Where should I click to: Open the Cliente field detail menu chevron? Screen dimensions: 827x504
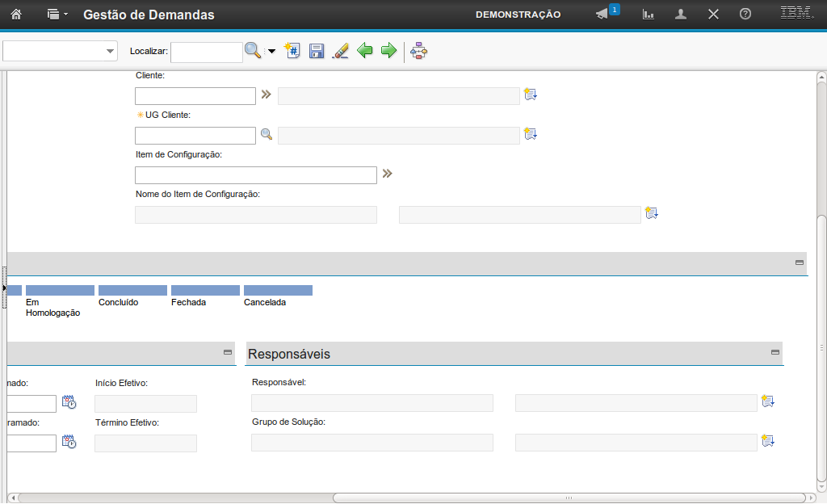266,94
